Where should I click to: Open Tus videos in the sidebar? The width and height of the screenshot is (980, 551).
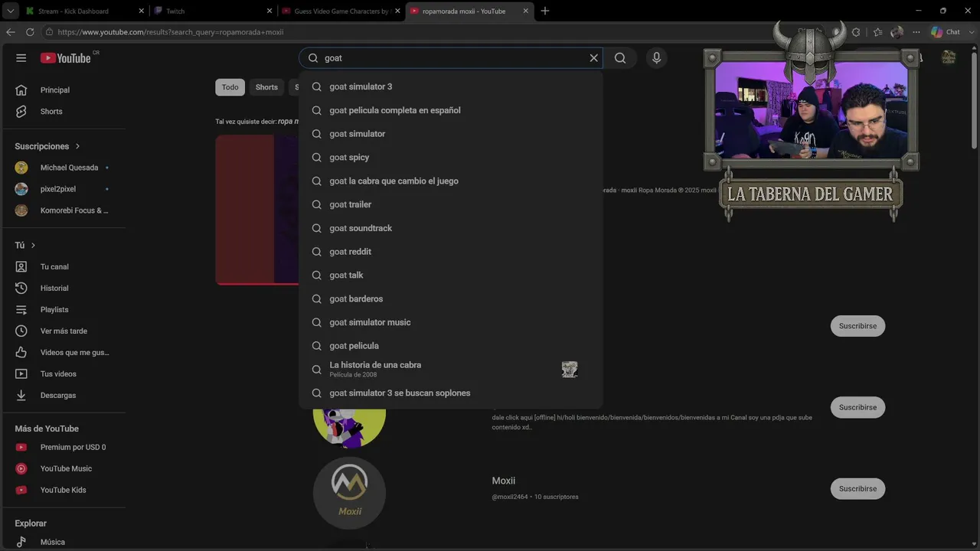[64, 374]
